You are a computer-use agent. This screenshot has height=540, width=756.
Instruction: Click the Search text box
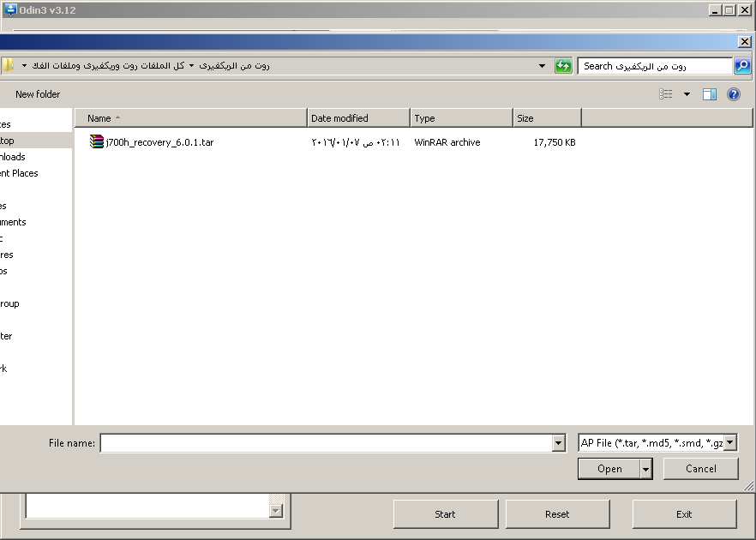pyautogui.click(x=655, y=66)
